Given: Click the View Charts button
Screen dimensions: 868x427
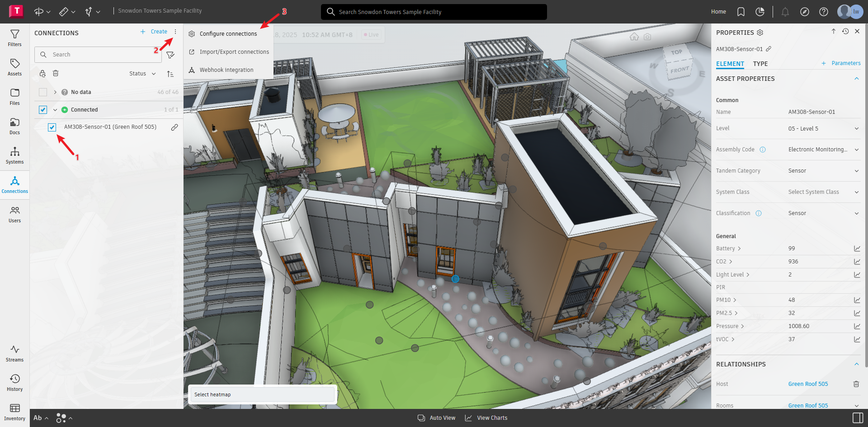Looking at the screenshot, I should (486, 418).
